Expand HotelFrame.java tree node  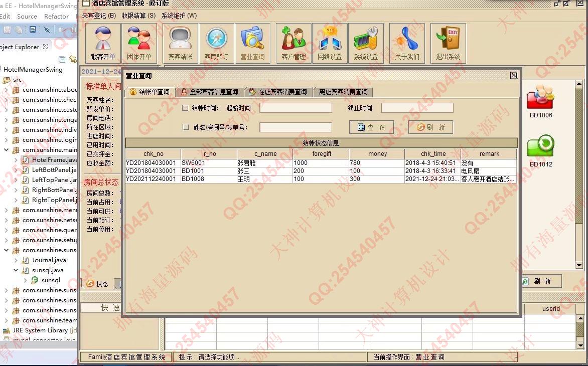pos(16,160)
